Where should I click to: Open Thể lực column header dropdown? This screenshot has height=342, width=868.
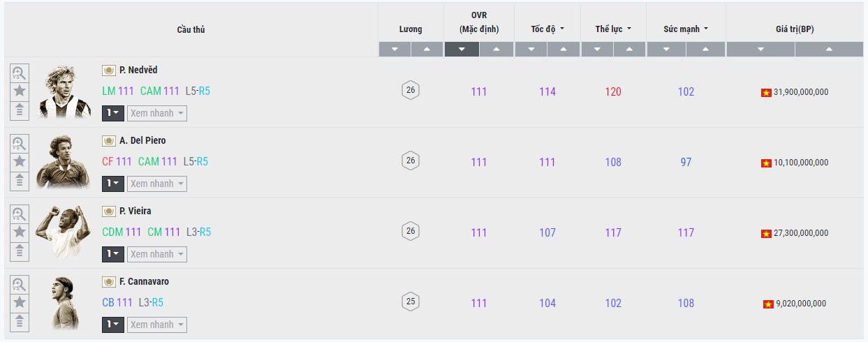point(613,29)
